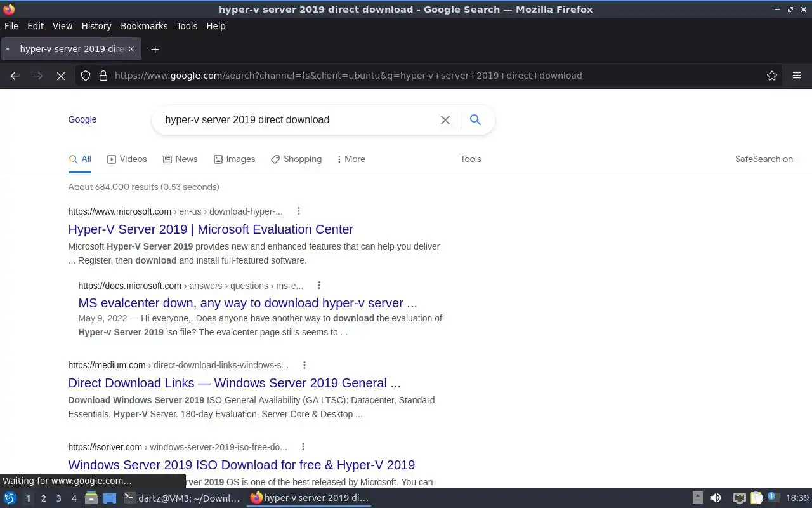Select the All results tab

[81, 159]
